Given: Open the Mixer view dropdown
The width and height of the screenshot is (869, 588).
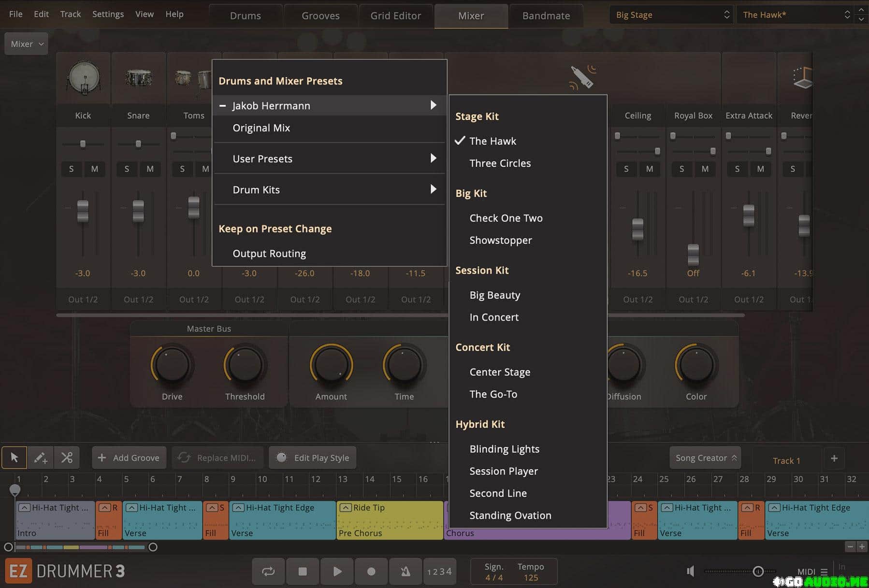Looking at the screenshot, I should (27, 44).
